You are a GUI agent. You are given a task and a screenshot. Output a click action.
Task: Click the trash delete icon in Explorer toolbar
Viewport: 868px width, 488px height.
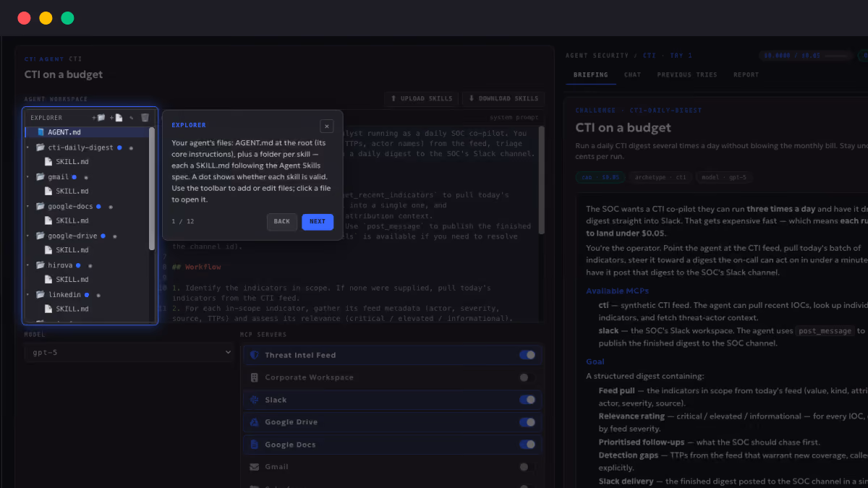145,117
